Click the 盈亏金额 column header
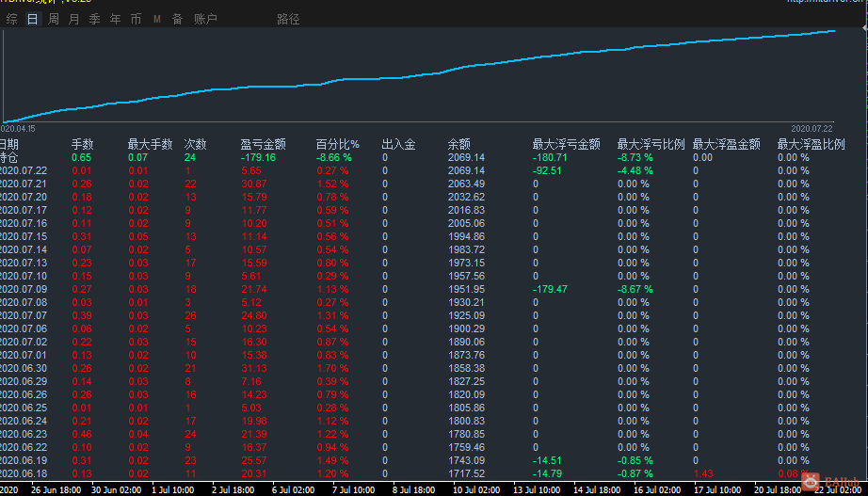Image resolution: width=868 pixels, height=496 pixels. 263,145
